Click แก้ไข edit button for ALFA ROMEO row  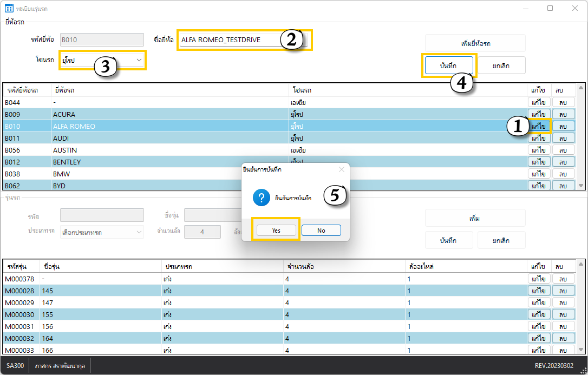pos(539,126)
